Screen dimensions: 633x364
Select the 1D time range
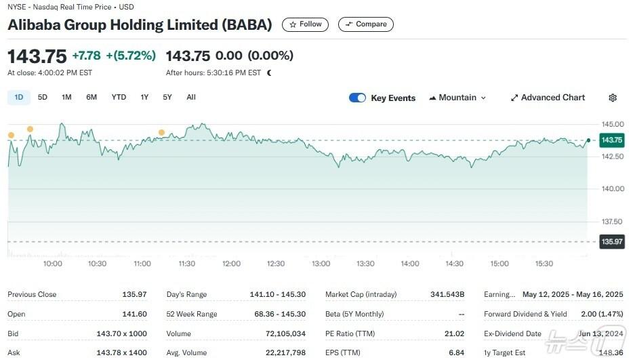[19, 97]
